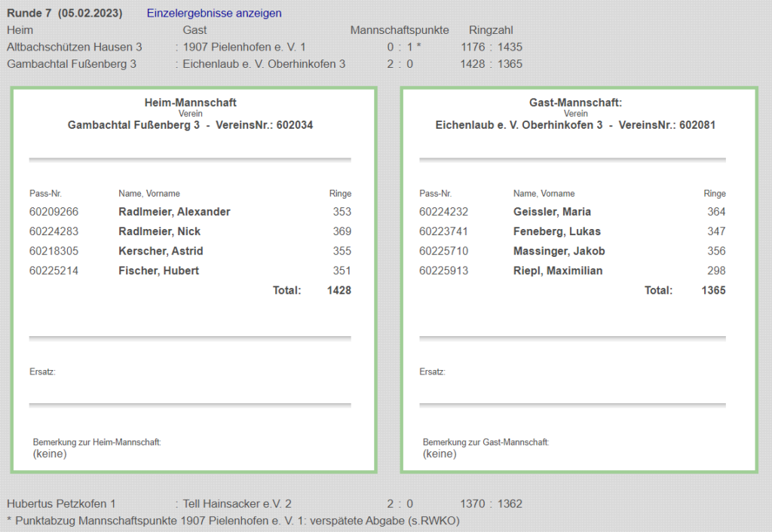Click the Altbachschützen Hausen 3 home team
The height and width of the screenshot is (532, 772).
tap(75, 47)
